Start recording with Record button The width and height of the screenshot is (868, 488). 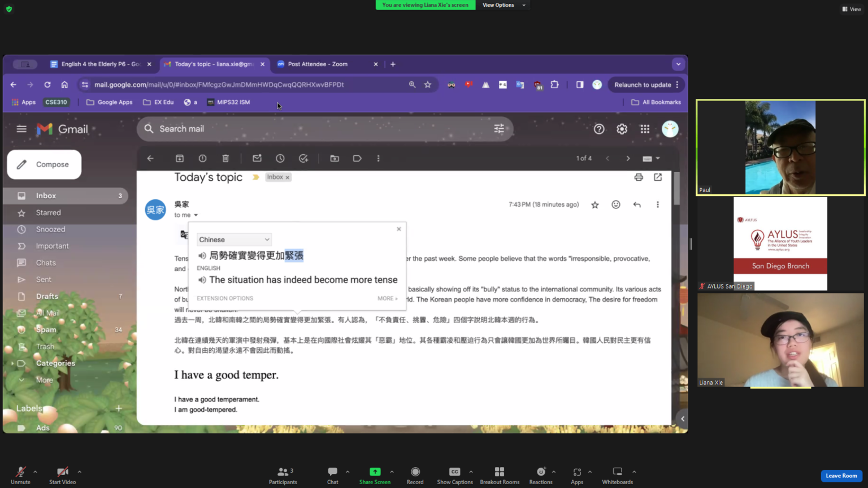coord(415,475)
